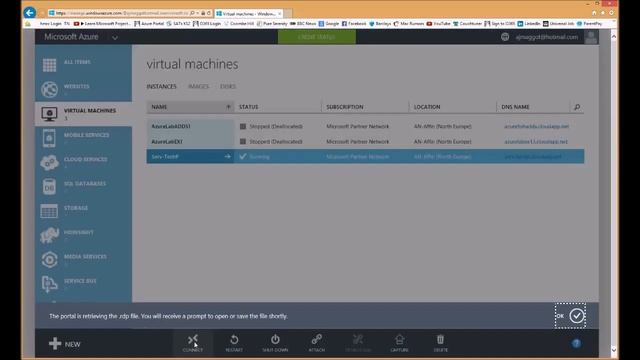
Task: Click the Running status of the selected VM
Action: pyautogui.click(x=259, y=157)
